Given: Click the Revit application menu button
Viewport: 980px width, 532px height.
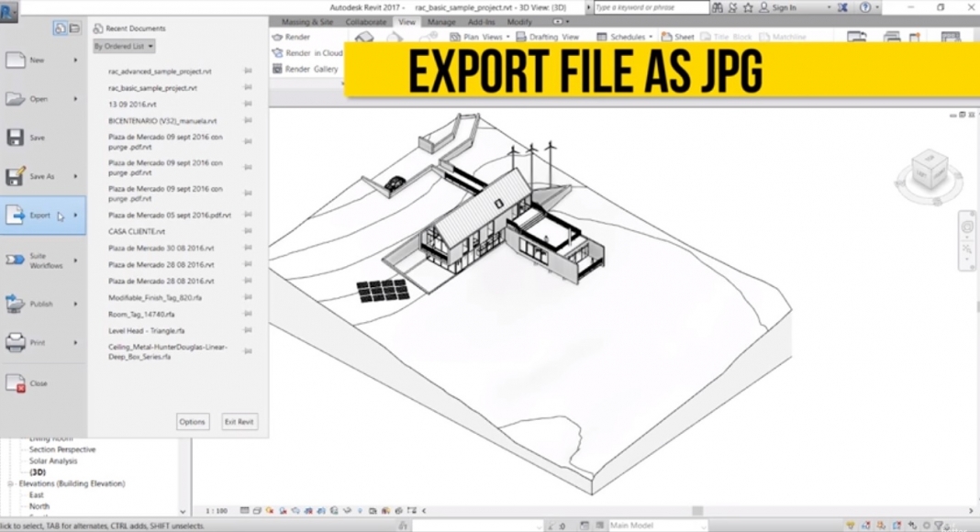Looking at the screenshot, I should pos(10,11).
